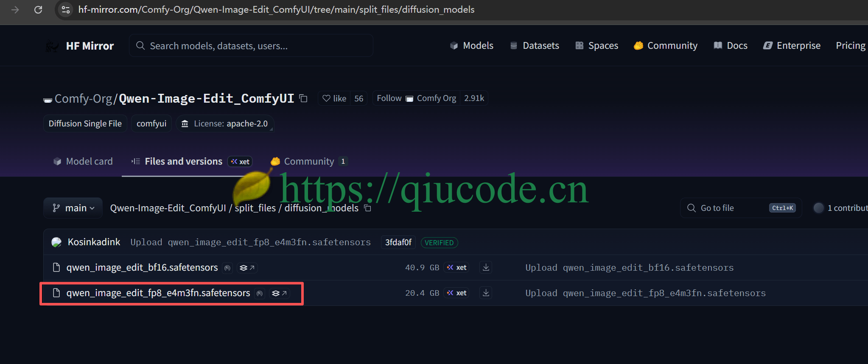The image size is (868, 364).
Task: Like the repository
Action: click(334, 98)
